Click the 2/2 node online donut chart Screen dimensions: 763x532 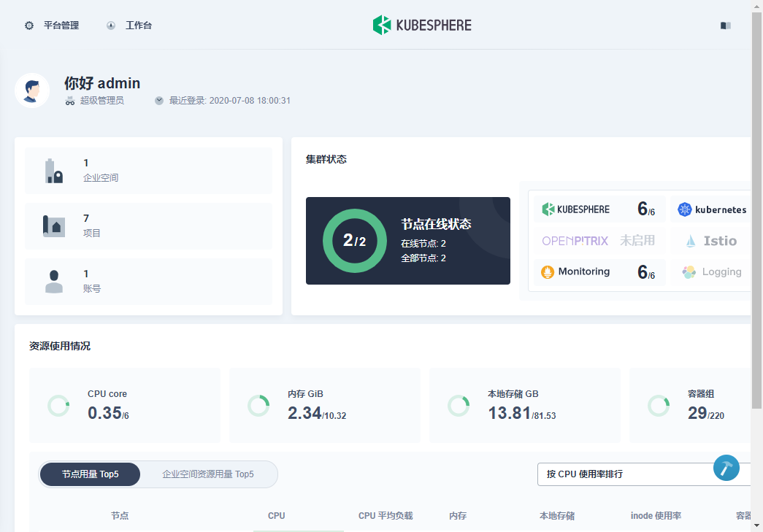pos(355,241)
